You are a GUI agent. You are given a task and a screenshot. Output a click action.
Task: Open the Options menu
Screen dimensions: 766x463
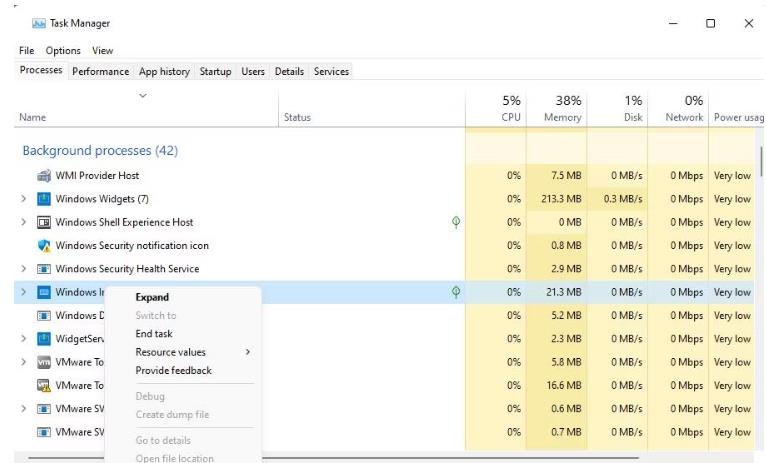point(63,50)
